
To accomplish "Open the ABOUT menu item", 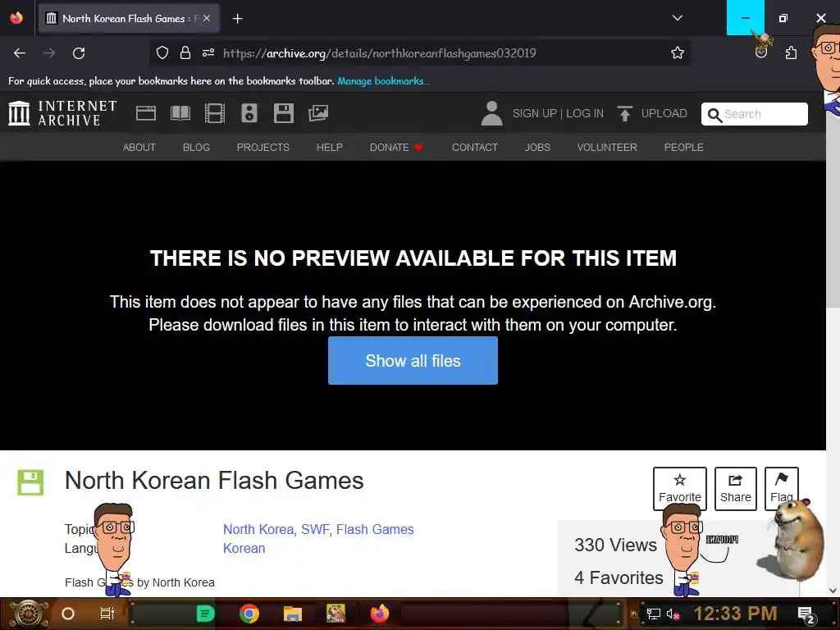I will 139,148.
